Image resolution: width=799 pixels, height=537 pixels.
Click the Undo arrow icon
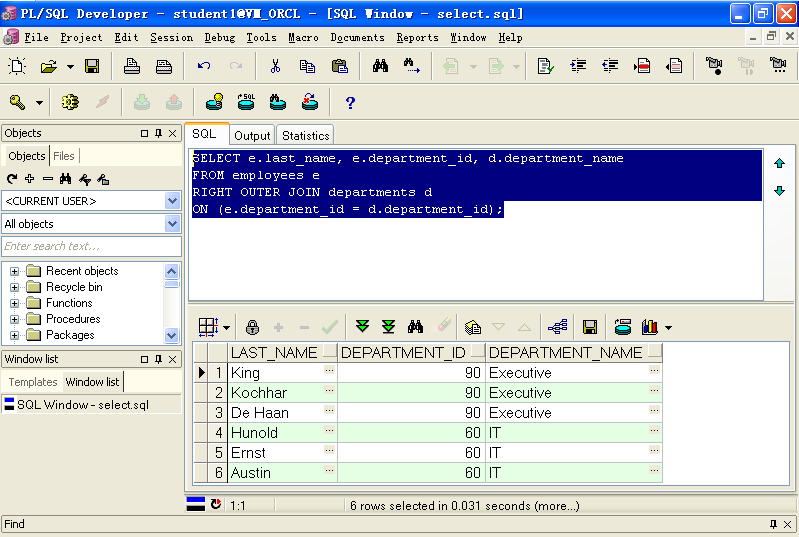[x=204, y=67]
